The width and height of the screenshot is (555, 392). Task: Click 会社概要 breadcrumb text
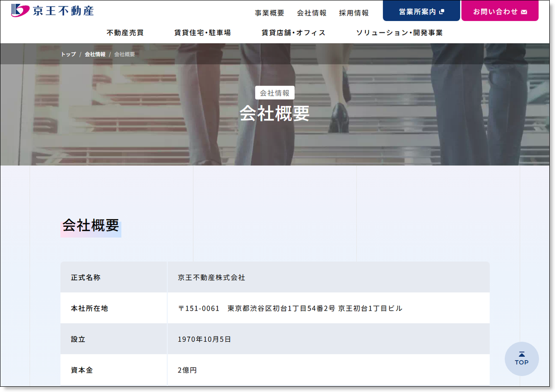pyautogui.click(x=125, y=54)
